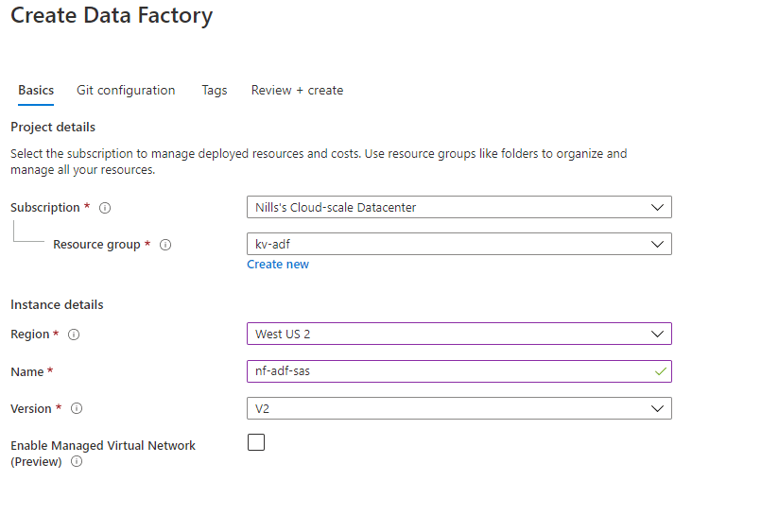
Task: Open the V2 version combo box
Action: [459, 409]
